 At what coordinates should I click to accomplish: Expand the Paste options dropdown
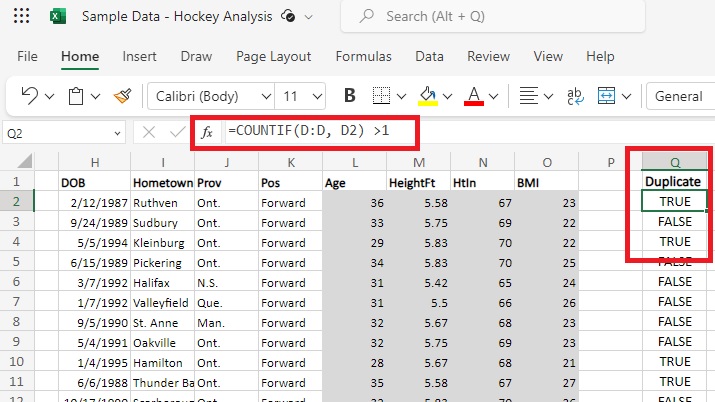pos(95,97)
